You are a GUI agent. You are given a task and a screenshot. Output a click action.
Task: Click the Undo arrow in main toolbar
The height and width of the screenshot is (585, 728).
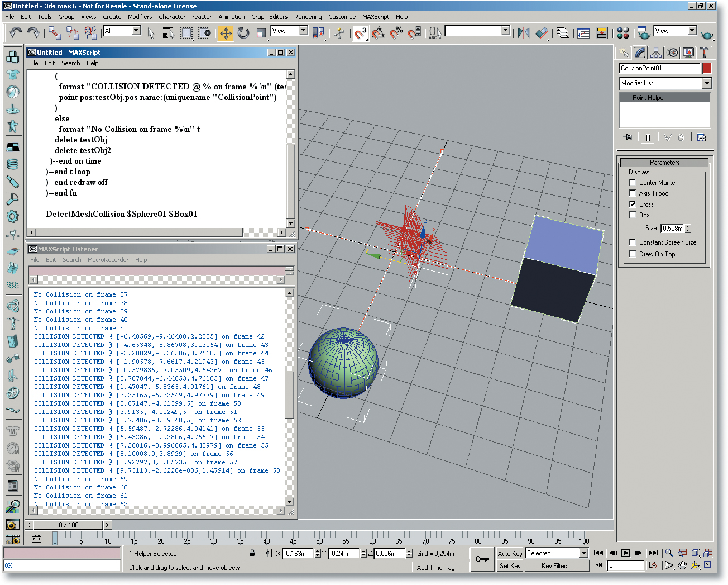(x=16, y=33)
